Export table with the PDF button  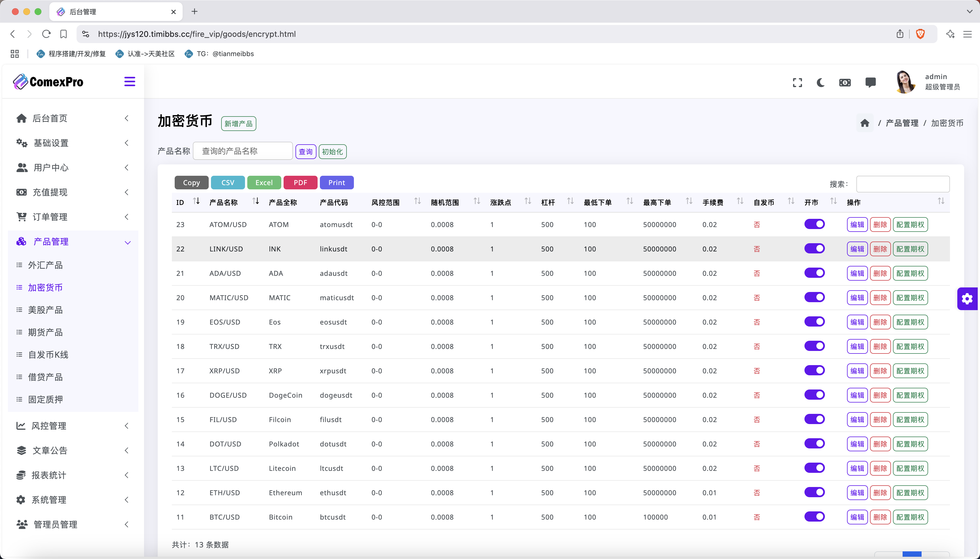tap(300, 183)
